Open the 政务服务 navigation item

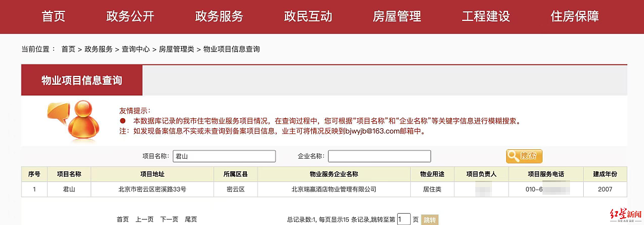tap(219, 17)
